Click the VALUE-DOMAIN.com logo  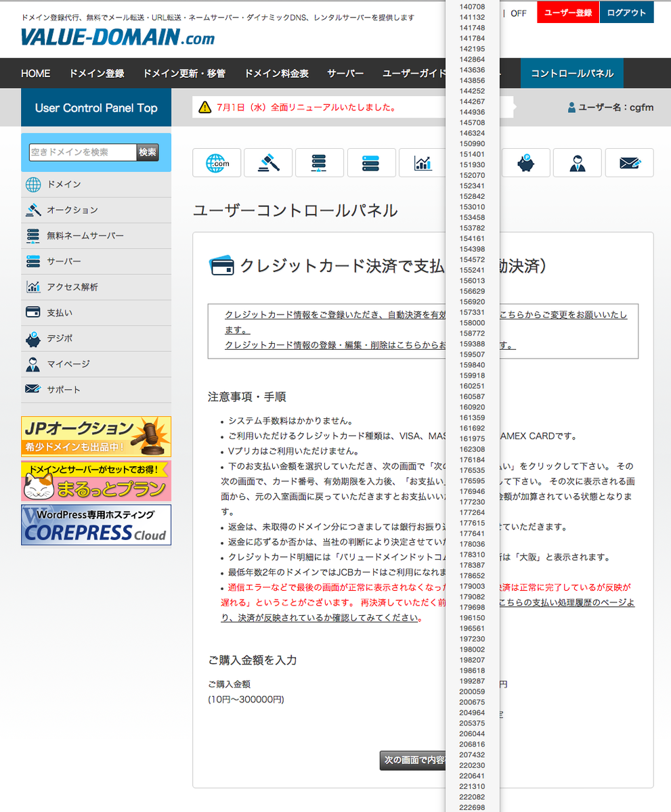pos(117,37)
